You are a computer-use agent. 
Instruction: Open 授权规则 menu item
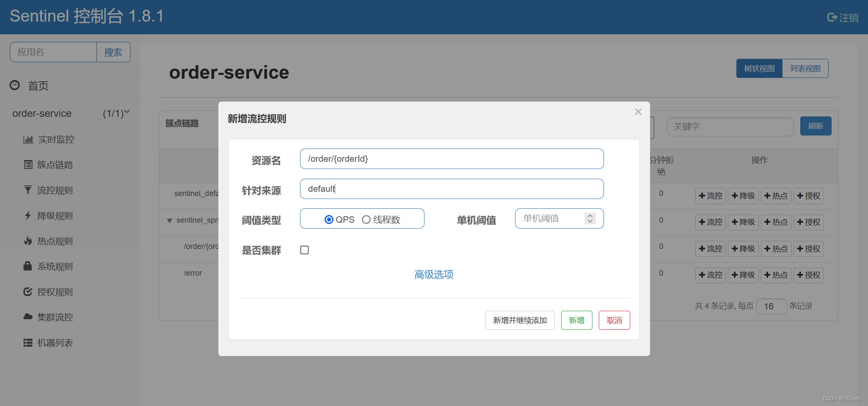(x=55, y=292)
